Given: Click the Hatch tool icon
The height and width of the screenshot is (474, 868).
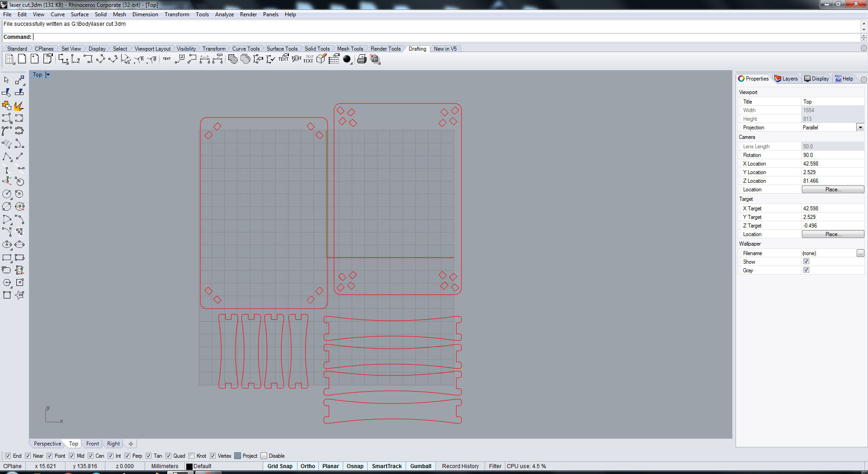Looking at the screenshot, I should pos(233,59).
